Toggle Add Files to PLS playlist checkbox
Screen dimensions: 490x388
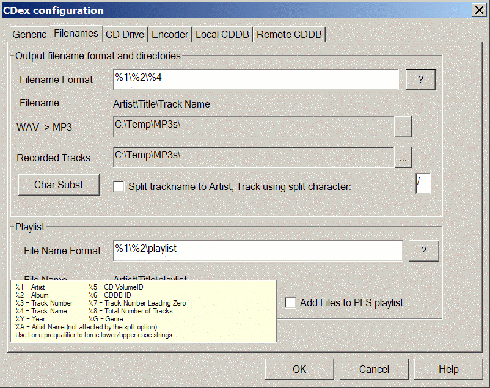[x=290, y=303]
